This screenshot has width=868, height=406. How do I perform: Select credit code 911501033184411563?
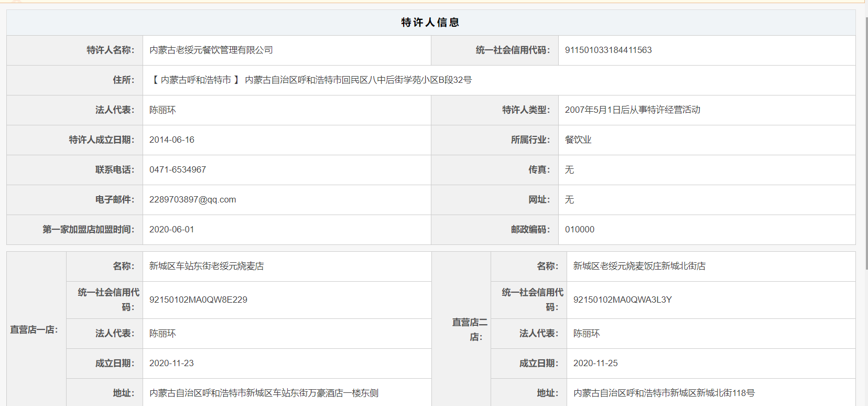(608, 50)
